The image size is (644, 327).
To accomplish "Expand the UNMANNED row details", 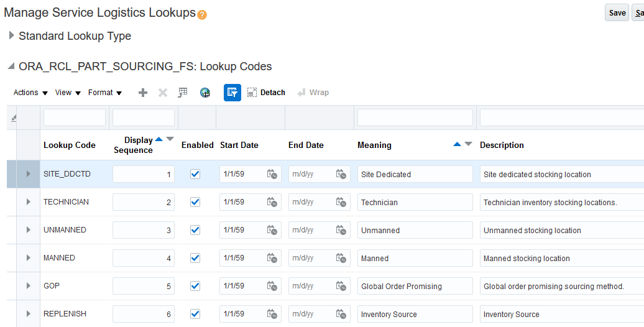I will point(28,230).
